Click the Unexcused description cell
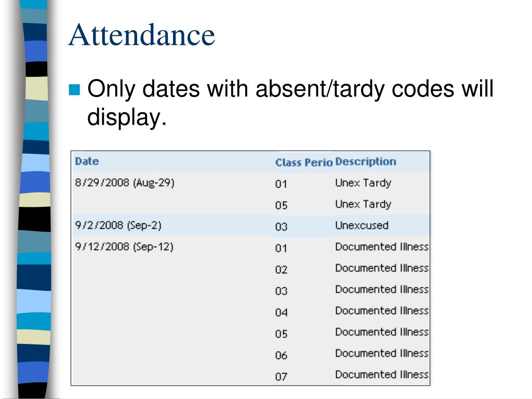The width and height of the screenshot is (532, 399). click(362, 225)
